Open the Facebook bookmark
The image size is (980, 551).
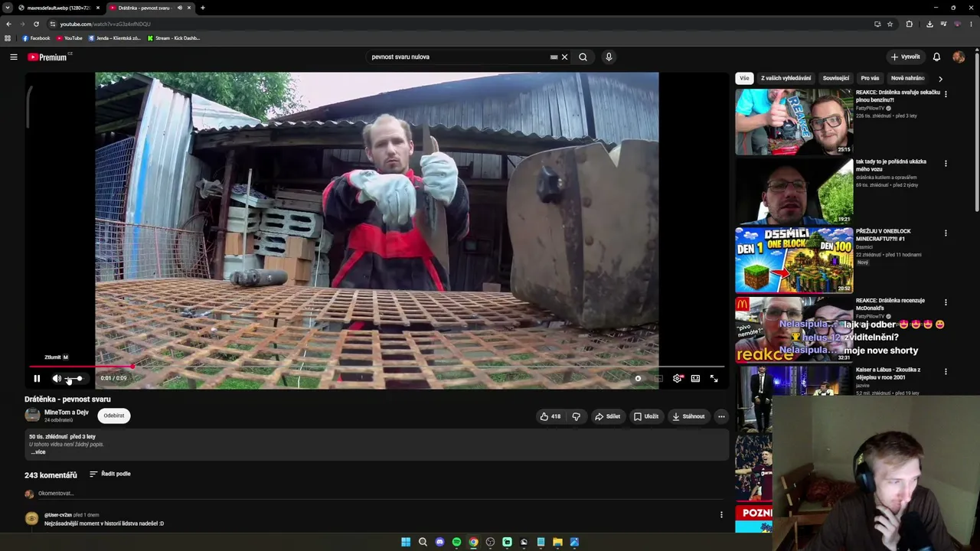(36, 38)
